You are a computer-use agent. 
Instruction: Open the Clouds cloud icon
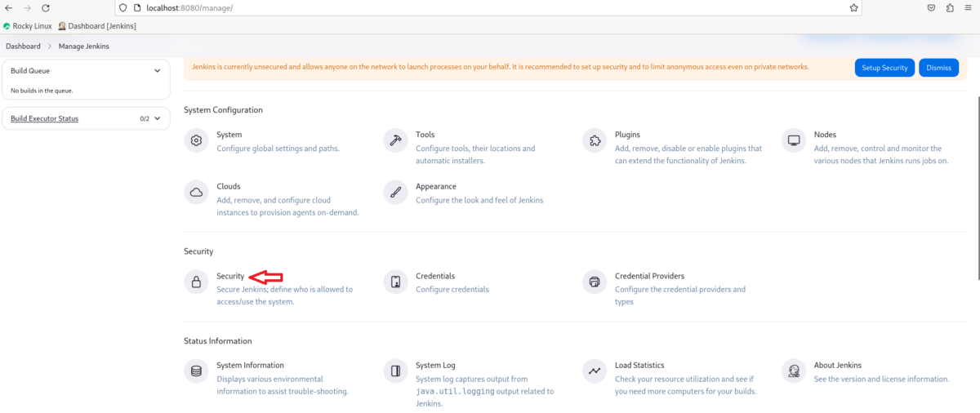(196, 193)
